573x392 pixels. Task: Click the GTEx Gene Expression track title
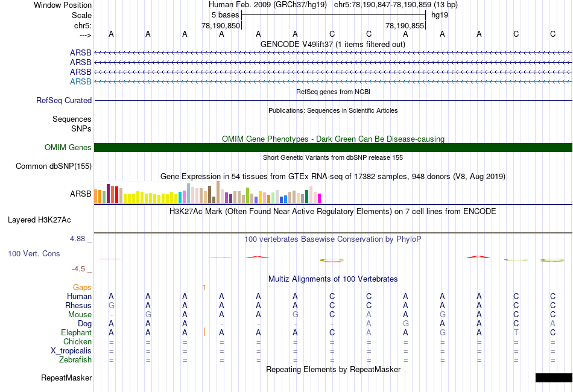(333, 177)
